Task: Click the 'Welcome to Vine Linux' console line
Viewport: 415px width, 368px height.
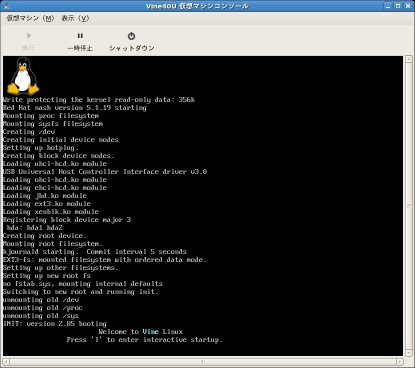Action: tap(140, 332)
